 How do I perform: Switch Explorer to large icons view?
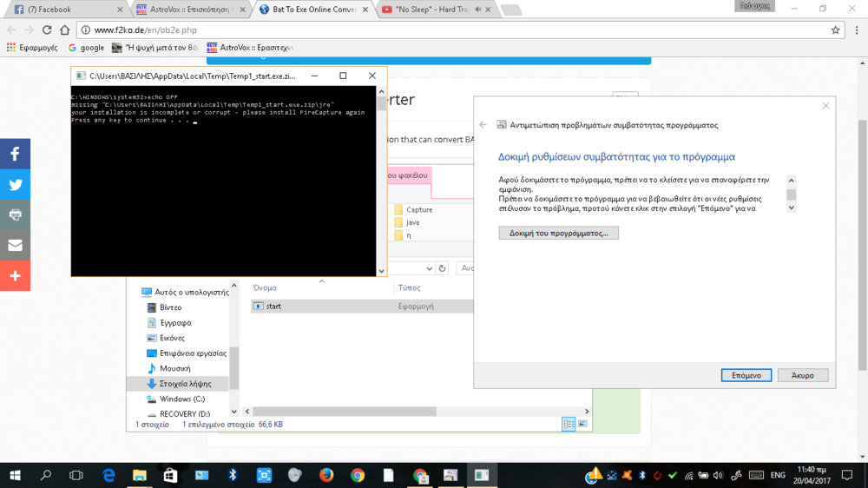(582, 424)
